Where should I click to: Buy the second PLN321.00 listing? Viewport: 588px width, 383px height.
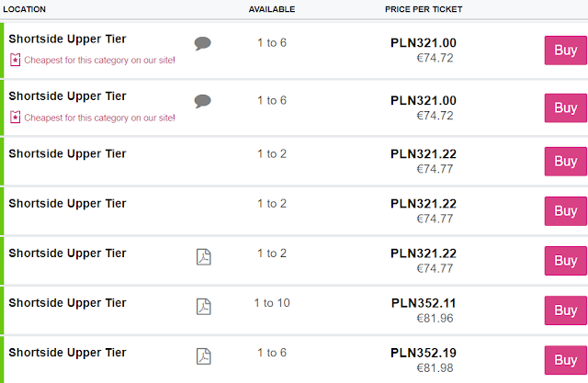click(x=565, y=107)
